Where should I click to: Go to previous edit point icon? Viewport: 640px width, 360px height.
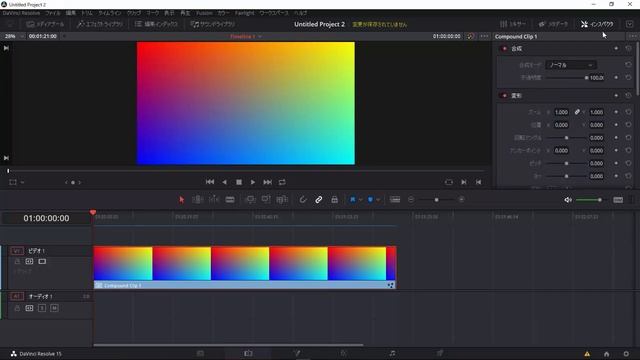[x=478, y=182]
